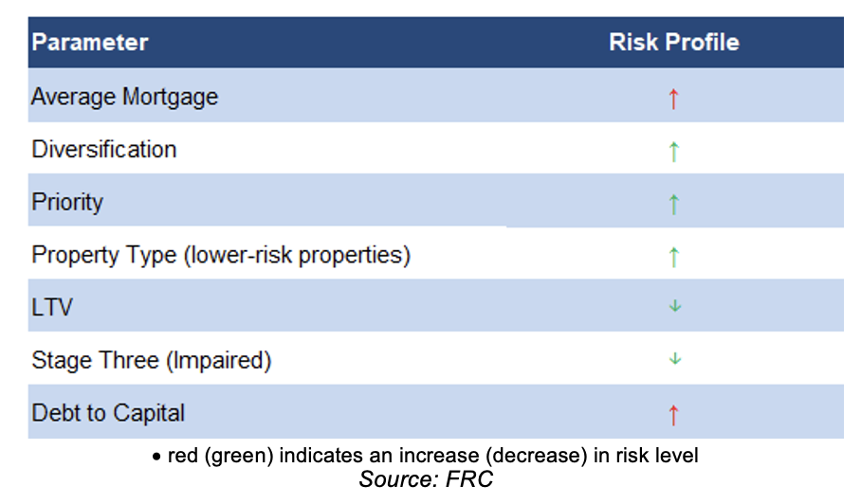
Task: Select the Debt to Capital label
Action: (108, 413)
